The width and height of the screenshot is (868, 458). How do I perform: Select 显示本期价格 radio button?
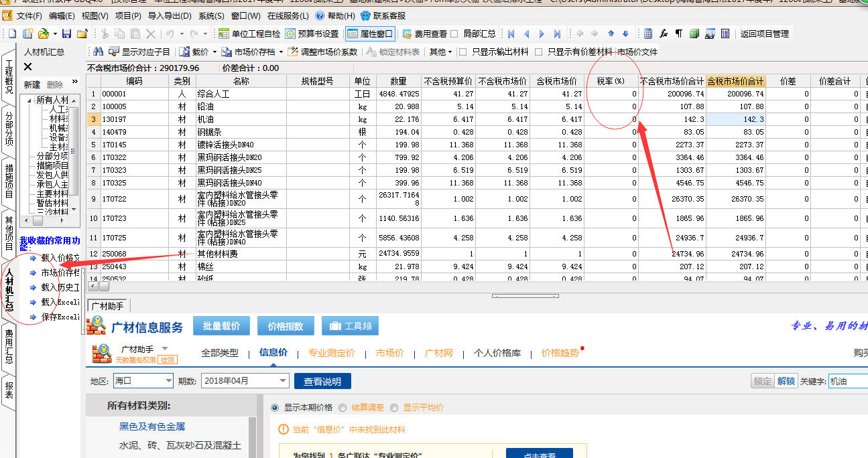[x=275, y=407]
